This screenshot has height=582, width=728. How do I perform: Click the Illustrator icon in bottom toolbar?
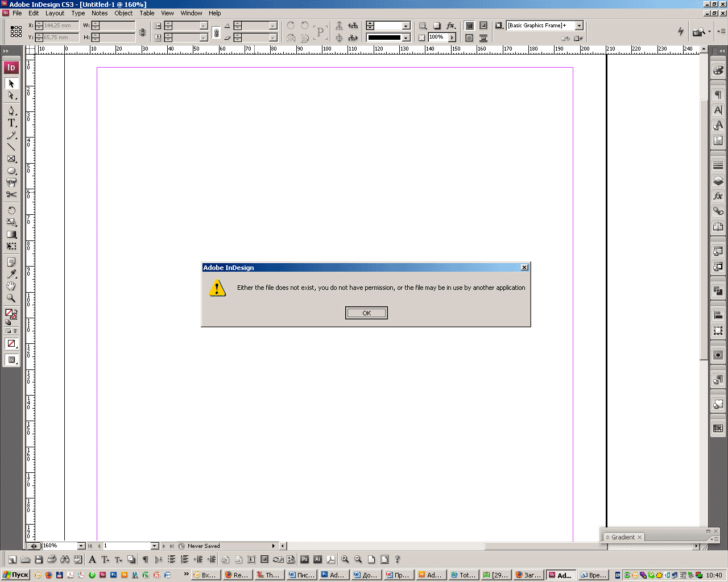(317, 559)
